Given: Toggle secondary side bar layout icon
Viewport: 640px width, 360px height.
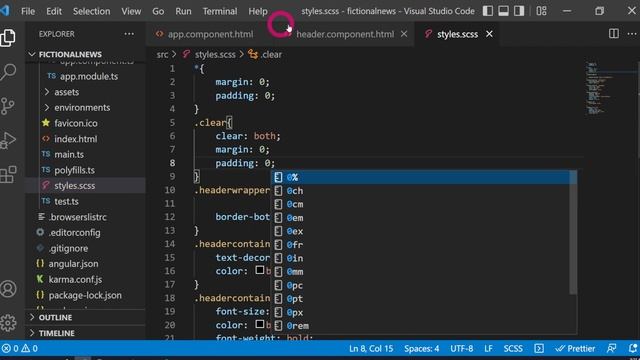Looking at the screenshot, I should pos(519,11).
